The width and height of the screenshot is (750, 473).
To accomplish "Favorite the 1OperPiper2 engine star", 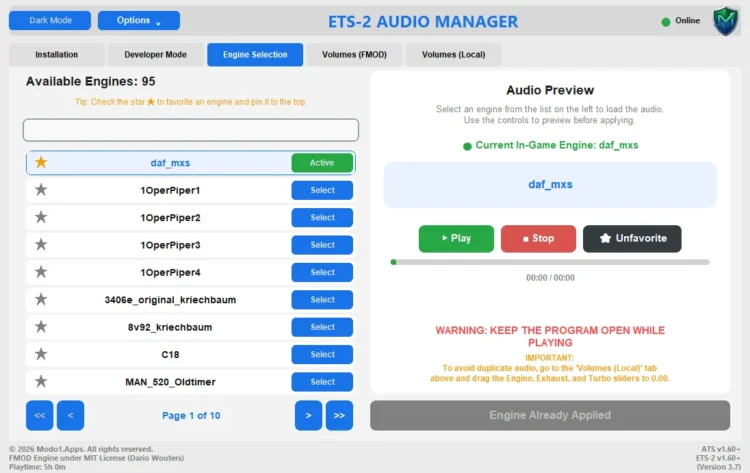I will (41, 217).
